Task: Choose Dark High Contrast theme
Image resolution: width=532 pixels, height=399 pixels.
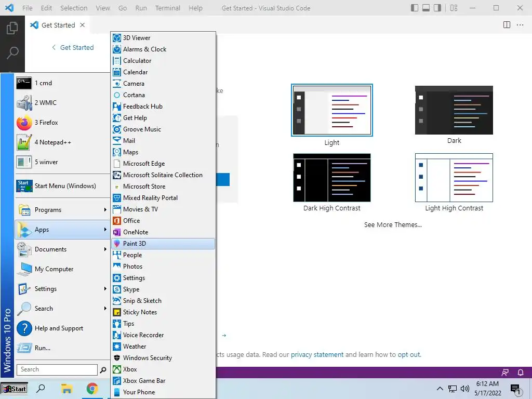Action: click(x=332, y=178)
